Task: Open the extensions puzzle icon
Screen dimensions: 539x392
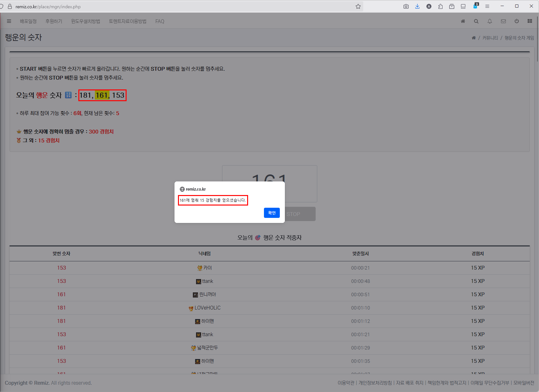Action: coord(440,6)
